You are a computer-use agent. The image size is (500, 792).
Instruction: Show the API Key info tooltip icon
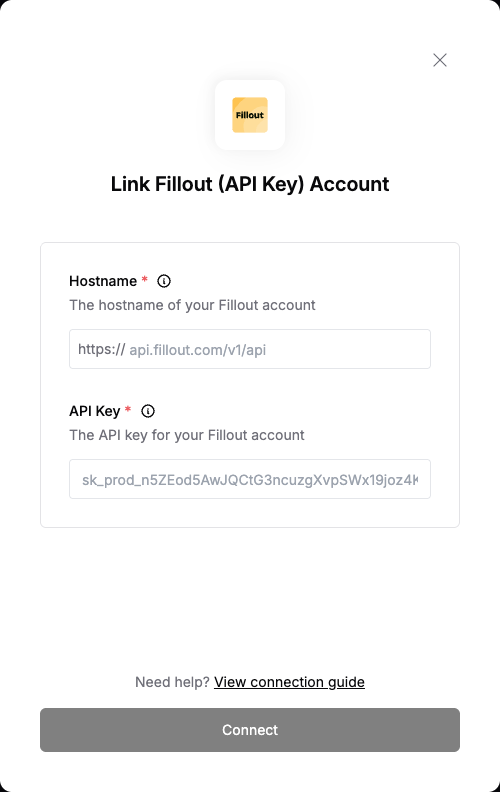tap(147, 411)
